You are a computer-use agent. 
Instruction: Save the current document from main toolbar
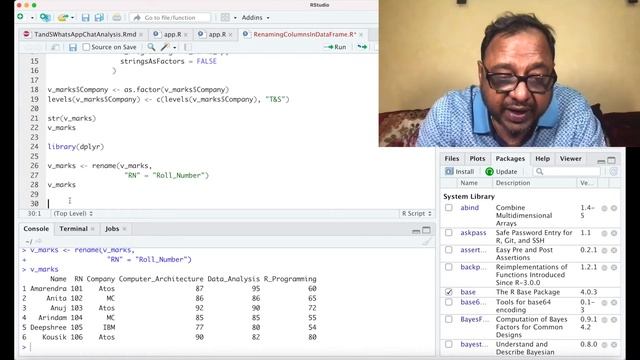coord(85,18)
